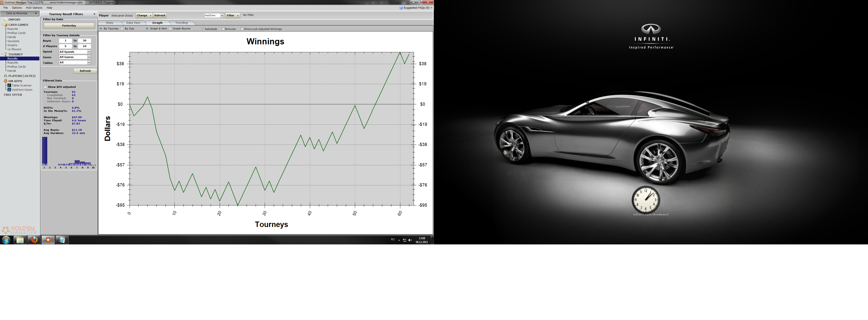This screenshot has width=868, height=320.
Task: Click the Yesterday date filter button
Action: coord(69,26)
